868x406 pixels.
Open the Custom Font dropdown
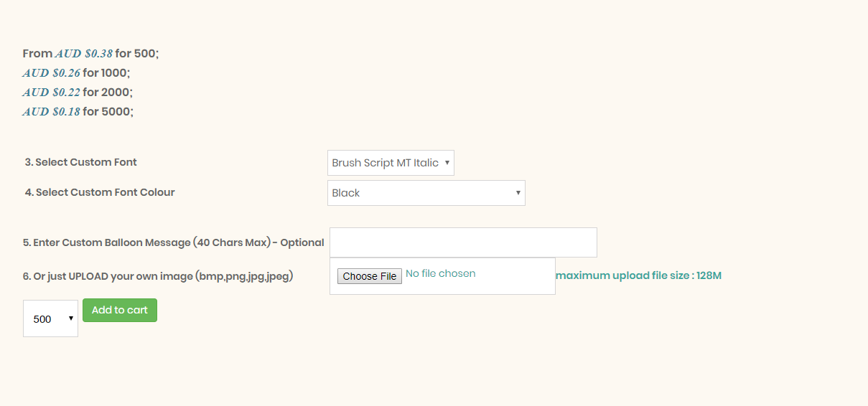point(391,163)
